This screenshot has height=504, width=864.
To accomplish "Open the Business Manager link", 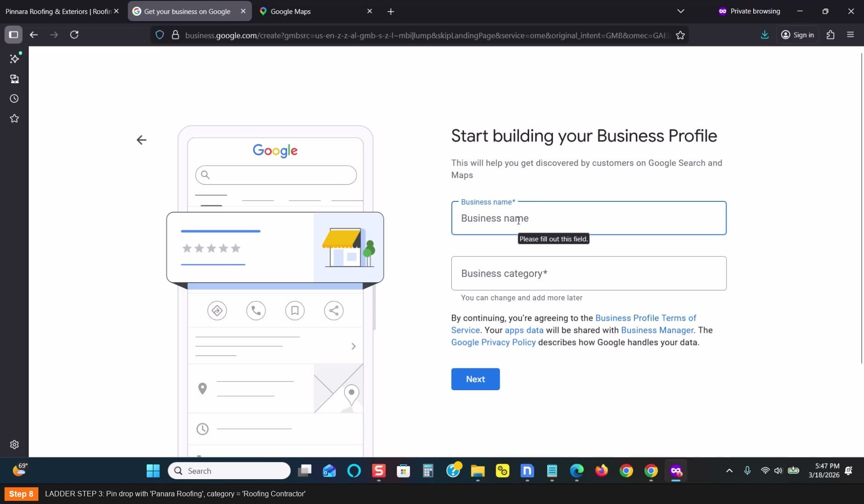I will [657, 330].
